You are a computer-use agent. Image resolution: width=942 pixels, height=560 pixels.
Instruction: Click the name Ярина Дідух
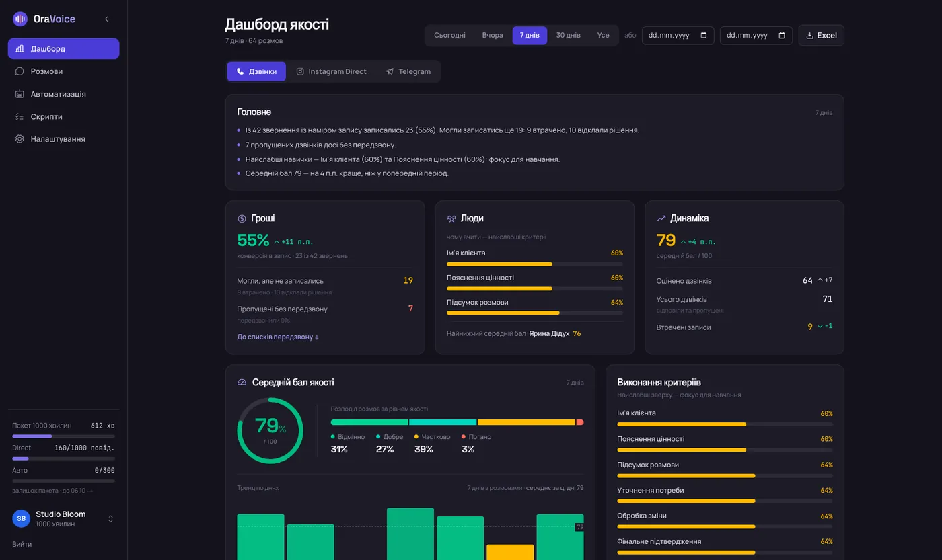tap(550, 333)
